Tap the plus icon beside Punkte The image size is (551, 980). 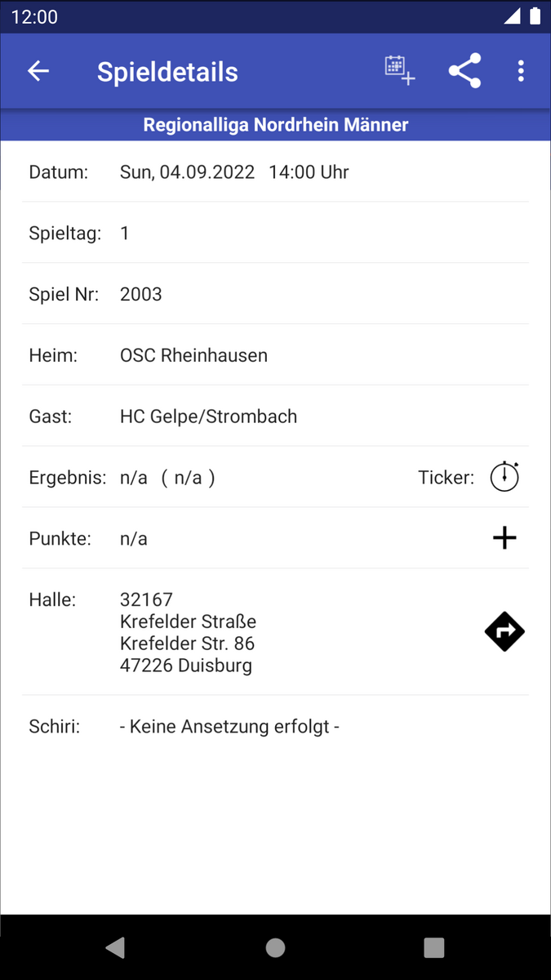504,537
